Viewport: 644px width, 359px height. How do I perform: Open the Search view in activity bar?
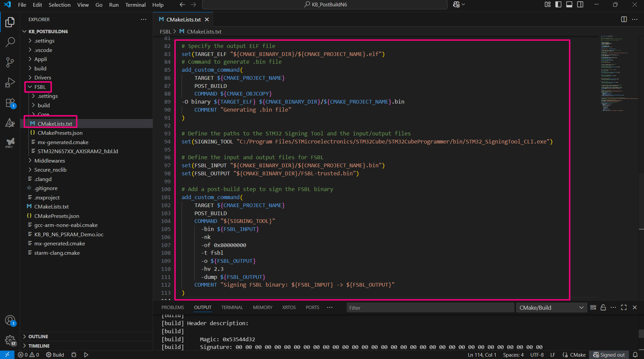[x=10, y=42]
